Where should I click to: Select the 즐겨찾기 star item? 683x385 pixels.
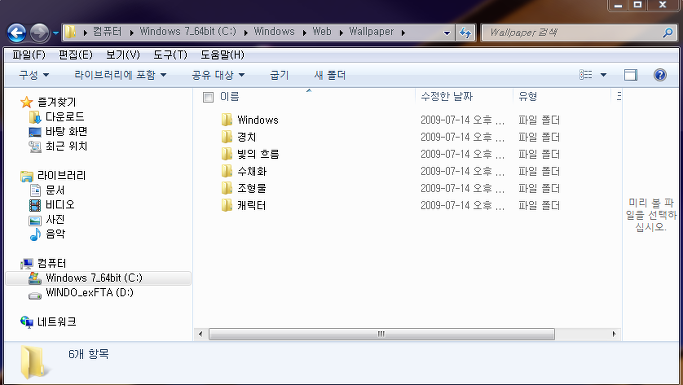49,102
